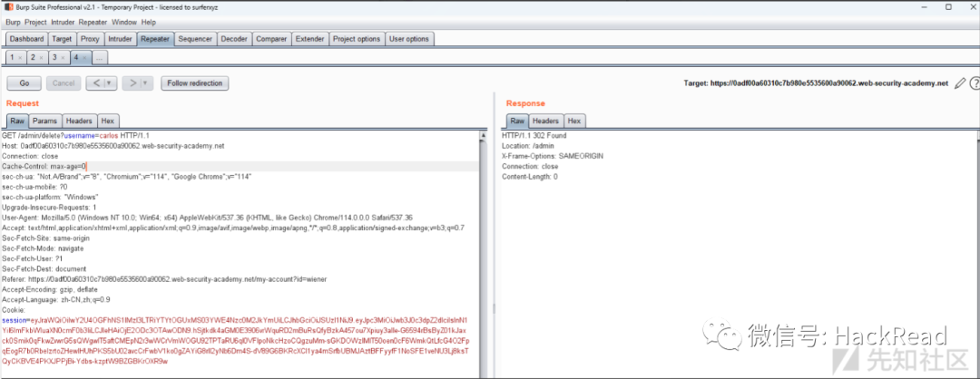
Task: Switch to the Comparer tab
Action: point(271,39)
